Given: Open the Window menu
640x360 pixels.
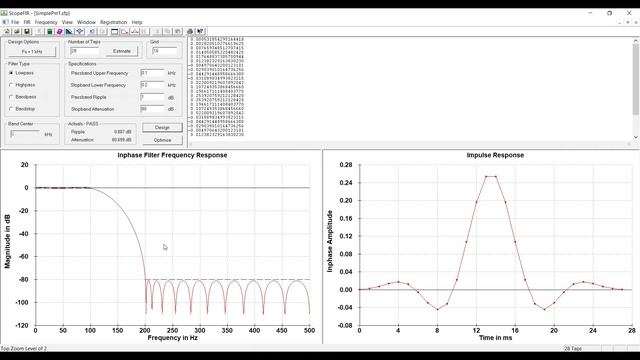Looking at the screenshot, I should tap(86, 22).
